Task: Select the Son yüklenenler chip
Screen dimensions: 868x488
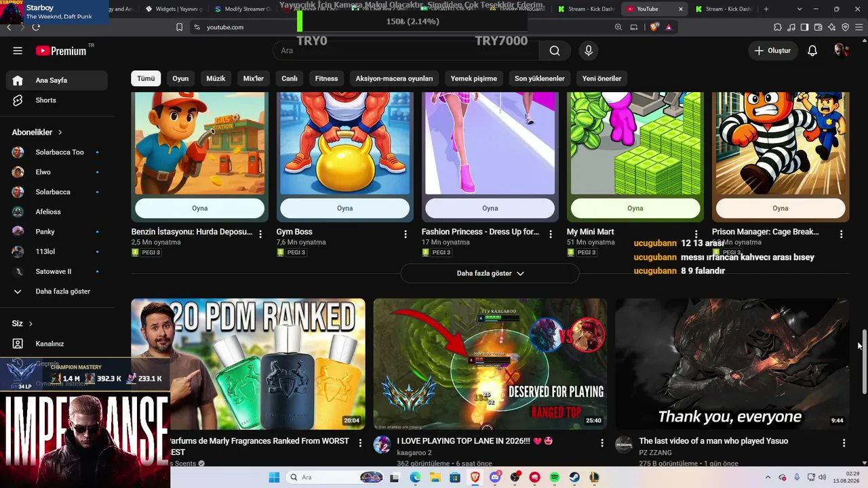Action: pyautogui.click(x=540, y=79)
